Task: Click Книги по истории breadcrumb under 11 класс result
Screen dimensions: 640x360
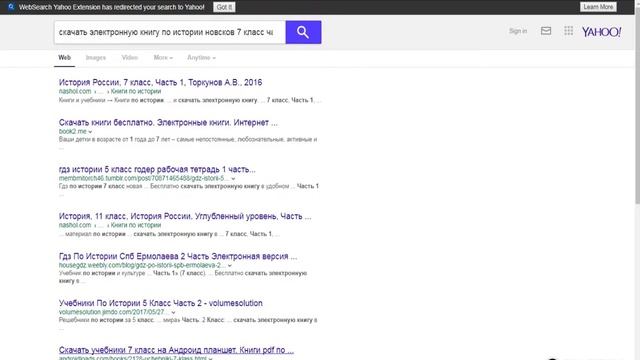Action: click(x=136, y=225)
